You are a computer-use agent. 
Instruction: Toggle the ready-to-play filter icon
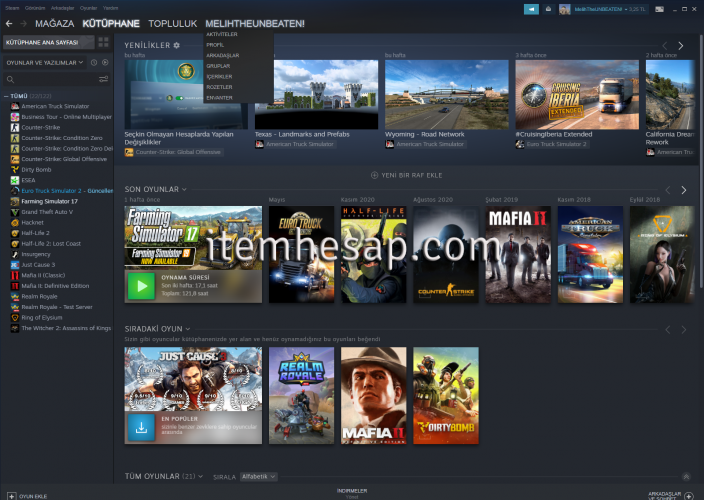[106, 62]
